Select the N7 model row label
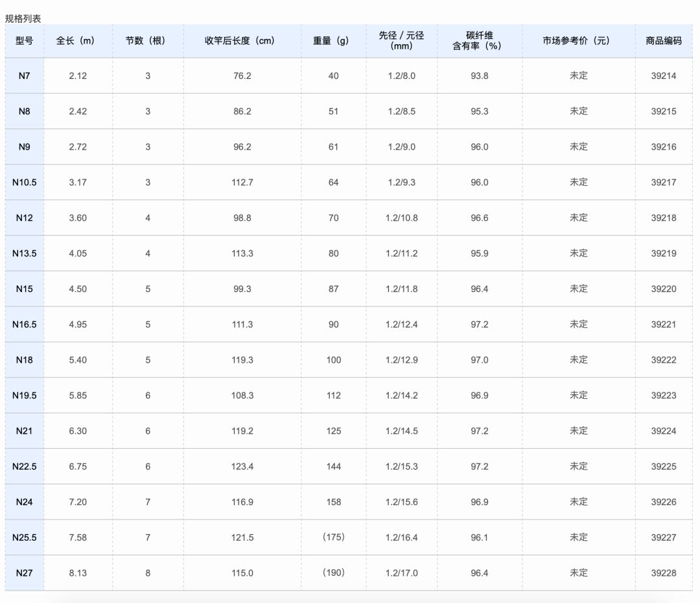This screenshot has height=603, width=700. pyautogui.click(x=24, y=76)
